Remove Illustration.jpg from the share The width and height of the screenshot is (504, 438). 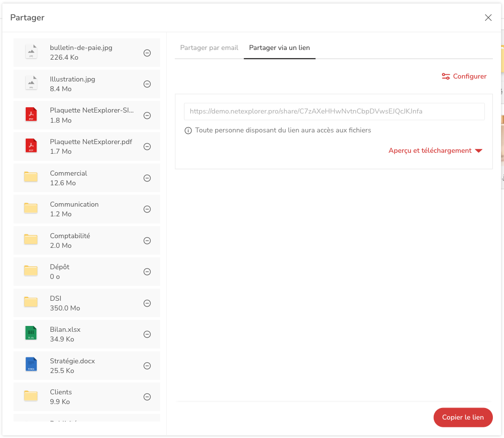pyautogui.click(x=147, y=83)
